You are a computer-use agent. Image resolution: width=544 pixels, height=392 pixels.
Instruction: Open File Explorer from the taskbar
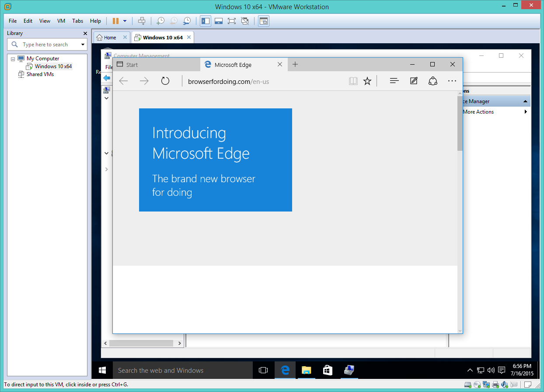click(306, 370)
